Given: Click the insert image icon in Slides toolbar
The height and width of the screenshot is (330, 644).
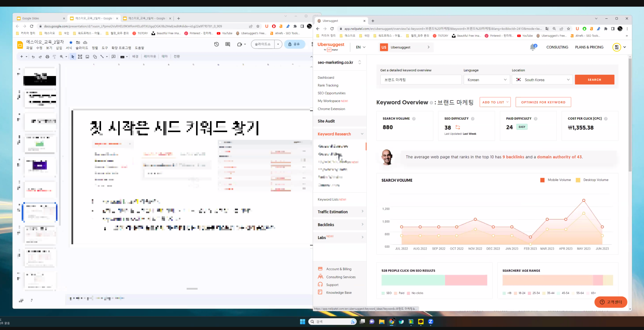Looking at the screenshot, I should tap(87, 57).
